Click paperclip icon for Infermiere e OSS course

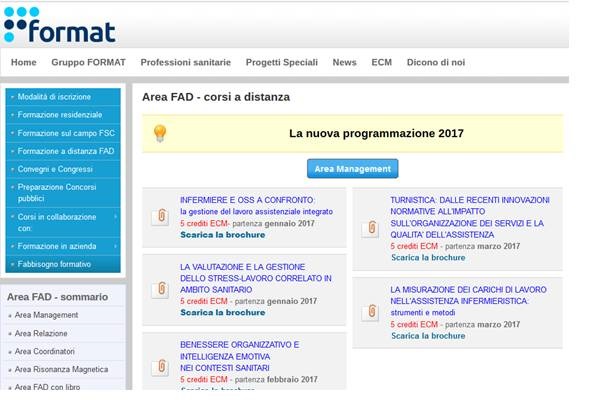click(159, 217)
